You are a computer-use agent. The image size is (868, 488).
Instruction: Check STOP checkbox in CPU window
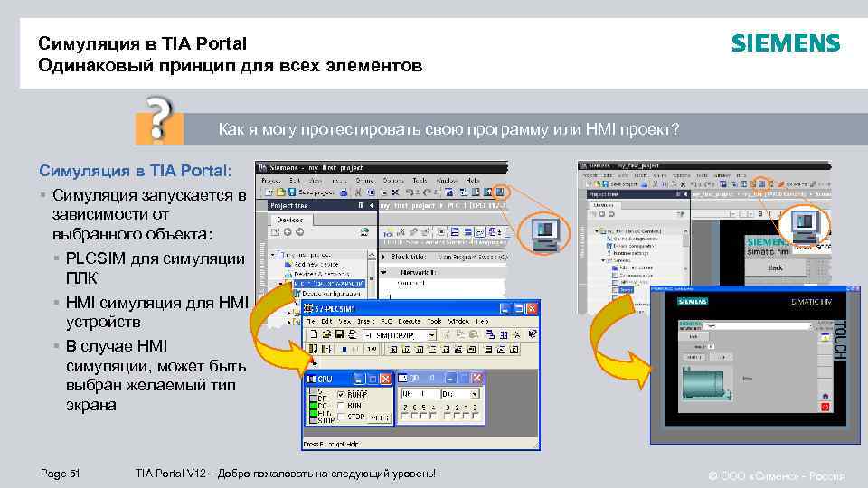coord(341,416)
